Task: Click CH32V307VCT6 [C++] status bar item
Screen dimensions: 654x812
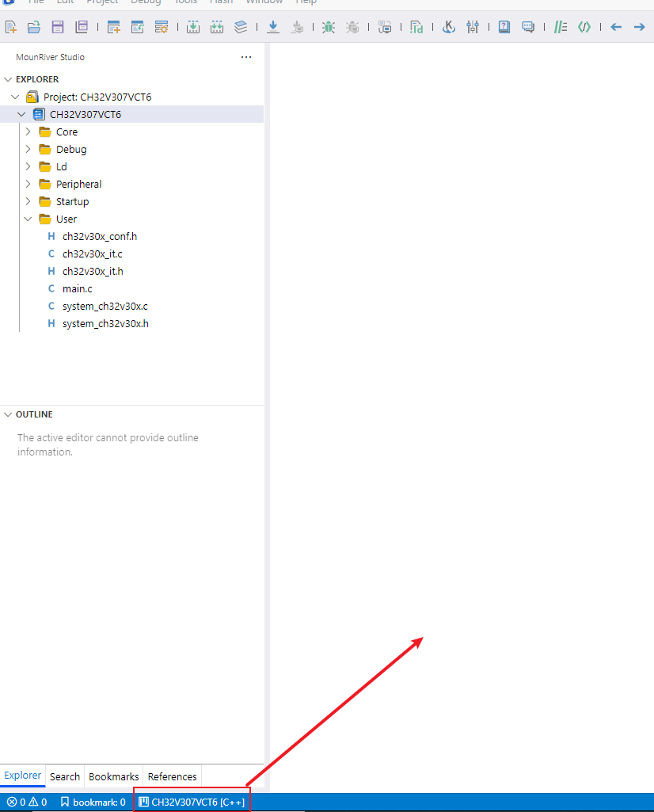Action: click(192, 802)
